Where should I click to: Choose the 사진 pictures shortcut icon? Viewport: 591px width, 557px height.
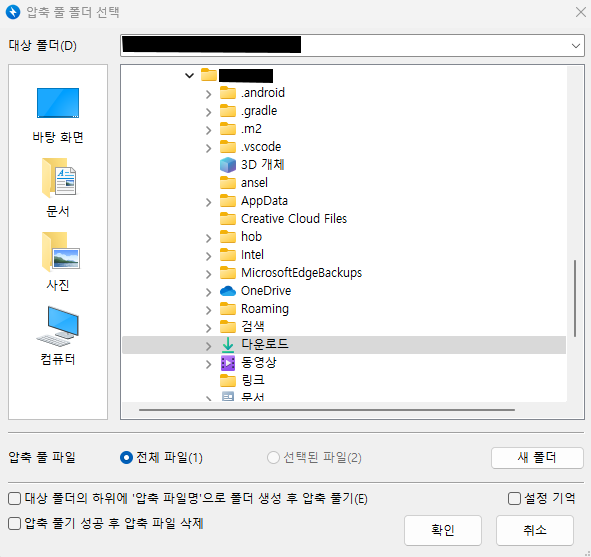[60, 252]
